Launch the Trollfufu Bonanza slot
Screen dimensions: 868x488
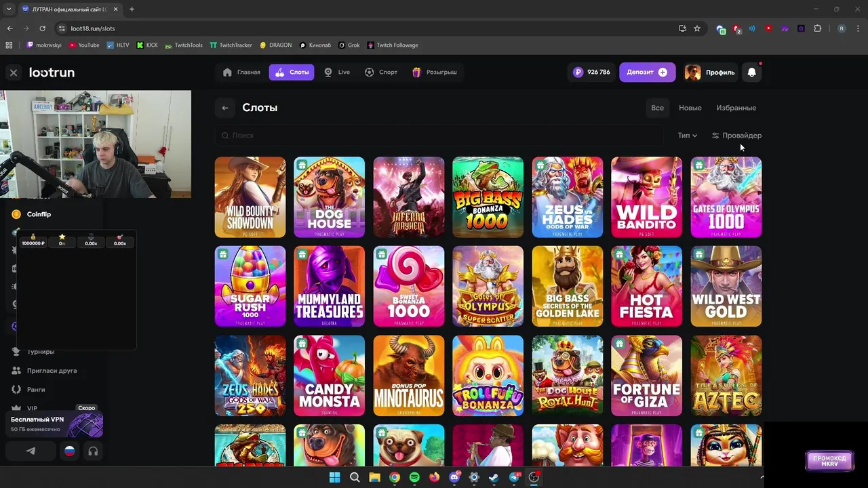pos(488,375)
